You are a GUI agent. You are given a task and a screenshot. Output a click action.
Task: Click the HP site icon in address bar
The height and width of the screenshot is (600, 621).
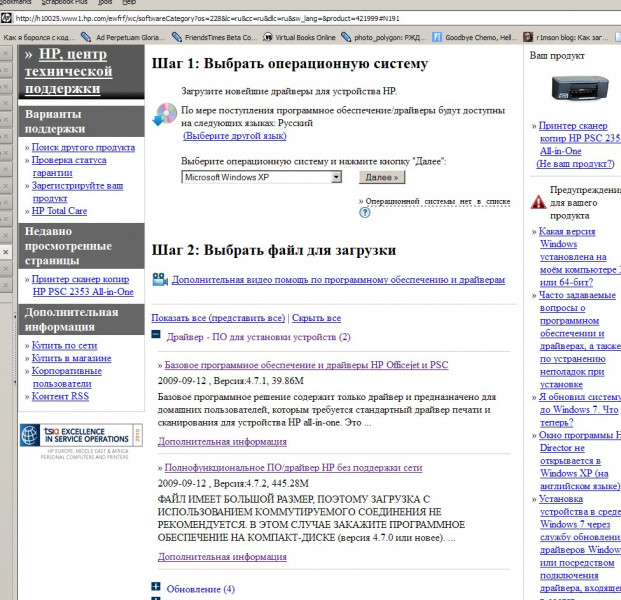coord(6,18)
